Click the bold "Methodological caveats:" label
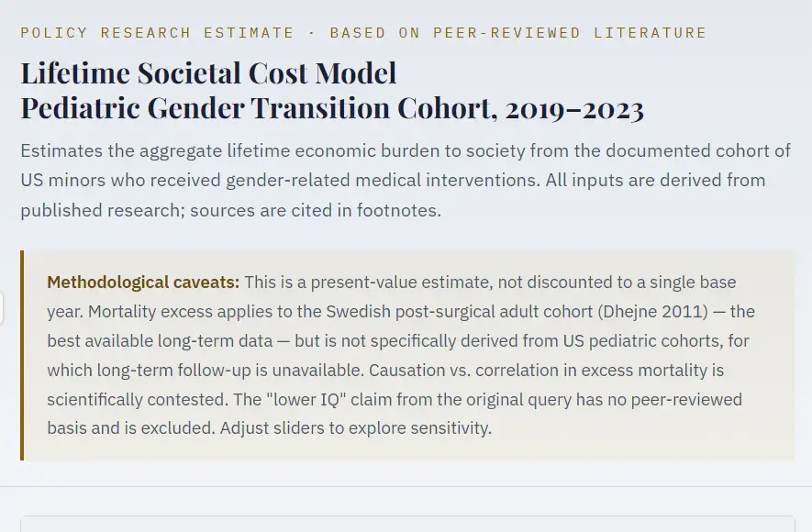 [143, 283]
